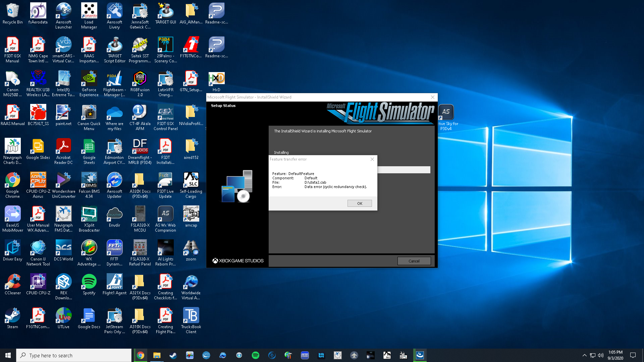Screen dimensions: 644x362
Task: Select the Google Chrome desktop shortcut
Action: pyautogui.click(x=13, y=185)
